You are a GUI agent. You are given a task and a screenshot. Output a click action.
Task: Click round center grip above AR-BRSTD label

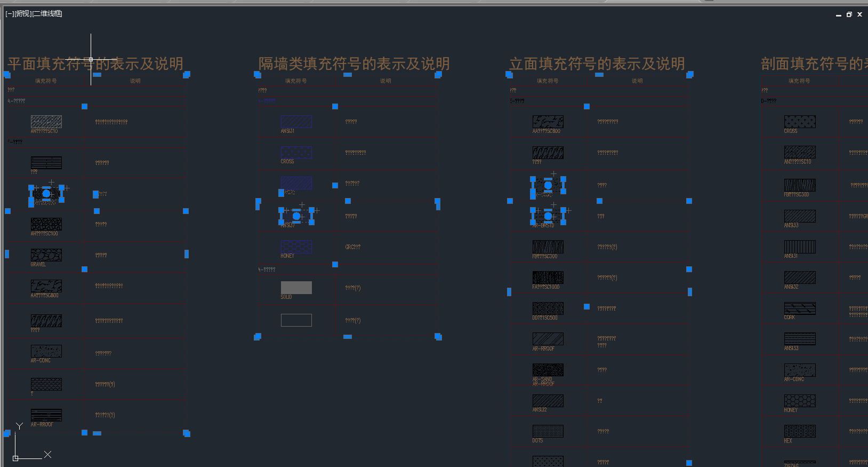click(548, 216)
